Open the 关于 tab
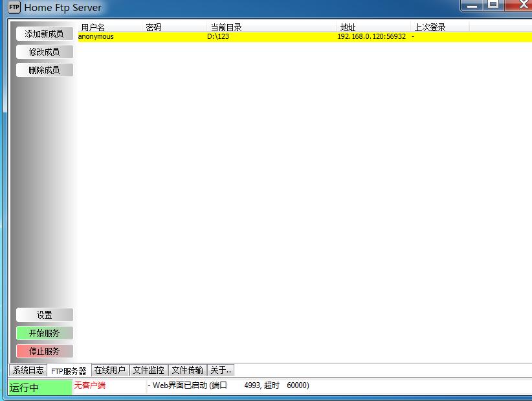This screenshot has width=532, height=401. [220, 369]
